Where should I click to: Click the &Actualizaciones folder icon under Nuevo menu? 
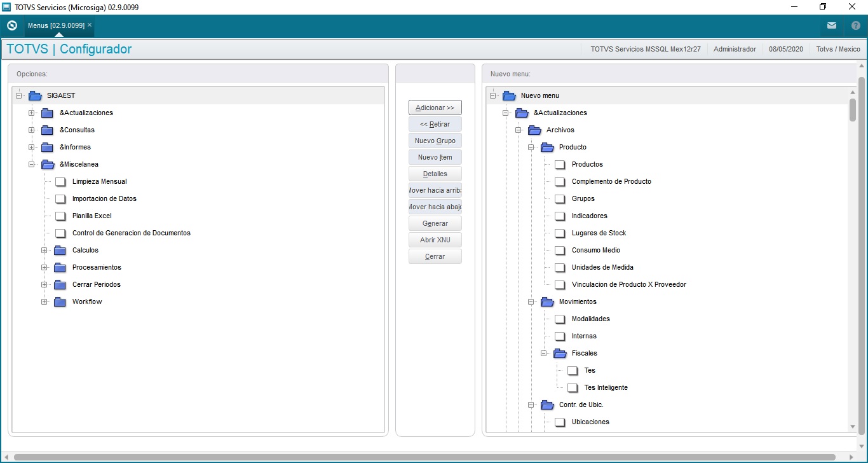[x=522, y=113]
